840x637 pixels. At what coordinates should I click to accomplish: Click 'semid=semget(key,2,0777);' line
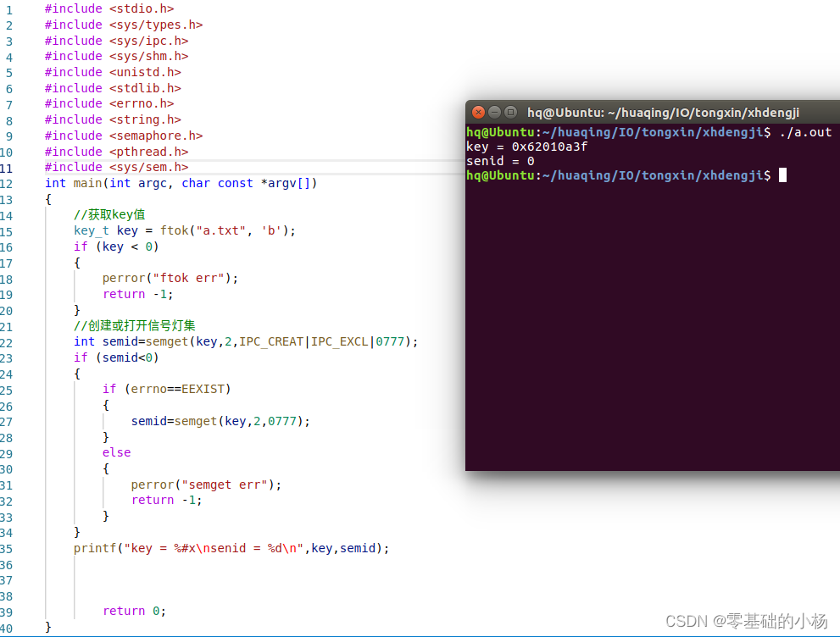point(220,421)
